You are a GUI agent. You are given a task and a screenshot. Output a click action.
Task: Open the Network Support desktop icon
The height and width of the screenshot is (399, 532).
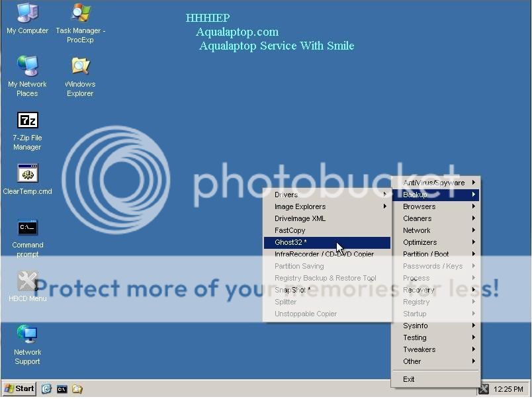pyautogui.click(x=27, y=335)
